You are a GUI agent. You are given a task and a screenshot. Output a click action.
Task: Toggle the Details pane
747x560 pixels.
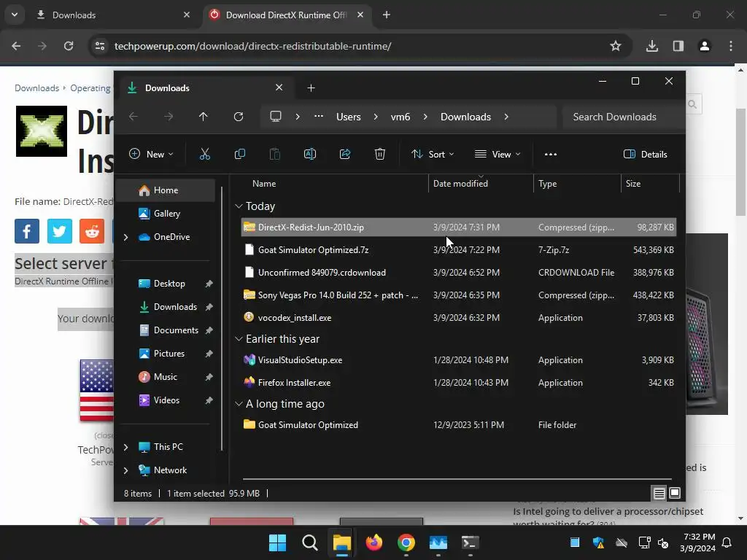pyautogui.click(x=646, y=154)
